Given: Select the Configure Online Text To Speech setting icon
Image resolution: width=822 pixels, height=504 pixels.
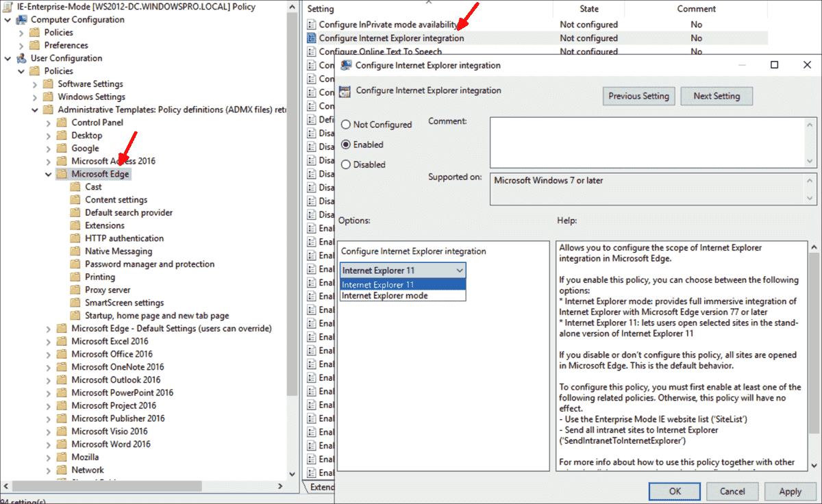Looking at the screenshot, I should pos(312,51).
